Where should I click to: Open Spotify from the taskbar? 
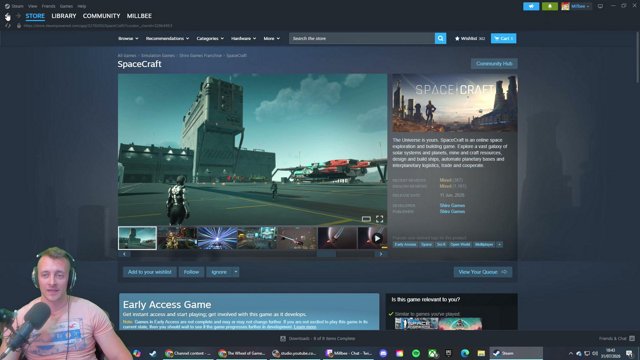pos(416,353)
